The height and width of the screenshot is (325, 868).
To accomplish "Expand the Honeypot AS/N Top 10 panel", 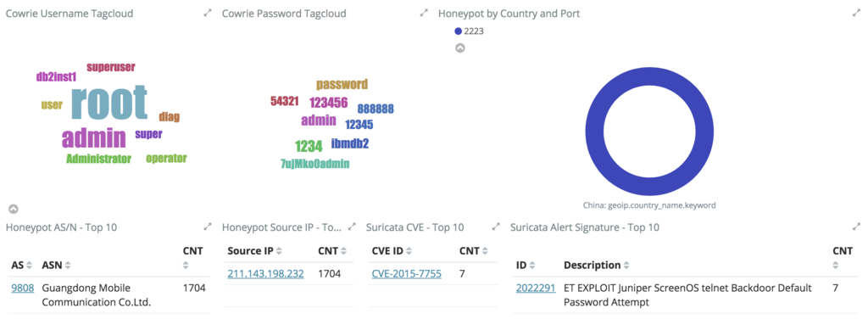I will [x=208, y=227].
